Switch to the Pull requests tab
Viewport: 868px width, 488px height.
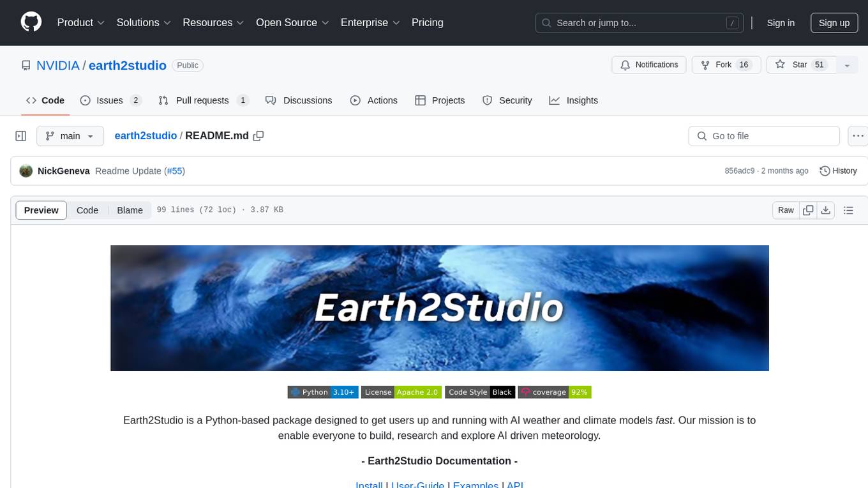(x=203, y=100)
